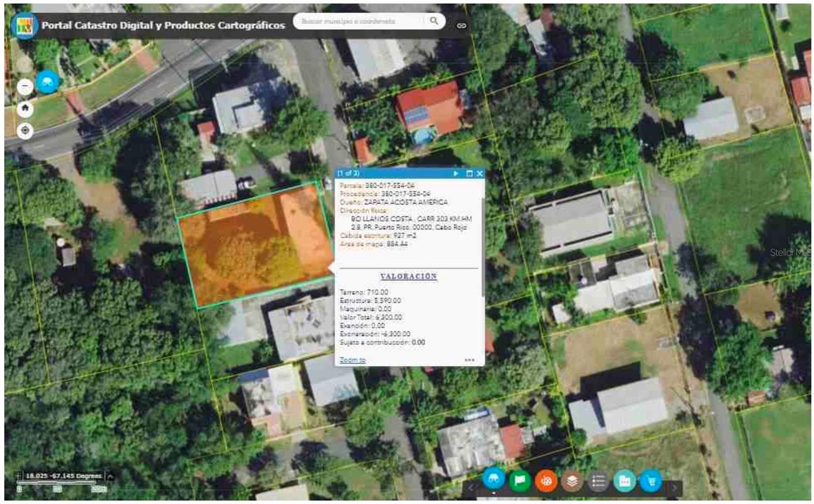This screenshot has width=814, height=504.
Task: Open the popup's three-dots actions menu
Action: click(x=469, y=360)
